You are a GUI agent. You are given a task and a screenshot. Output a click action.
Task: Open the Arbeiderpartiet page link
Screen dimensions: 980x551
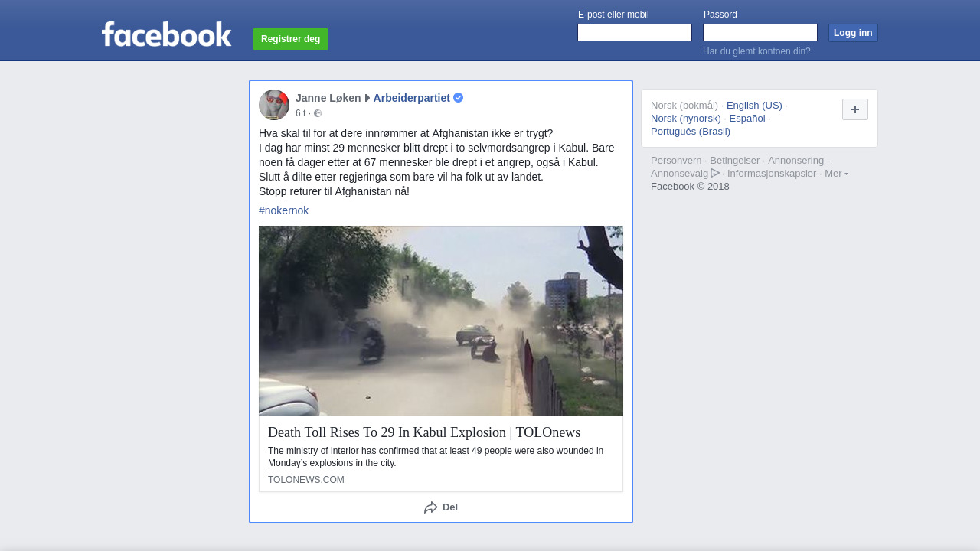click(411, 98)
